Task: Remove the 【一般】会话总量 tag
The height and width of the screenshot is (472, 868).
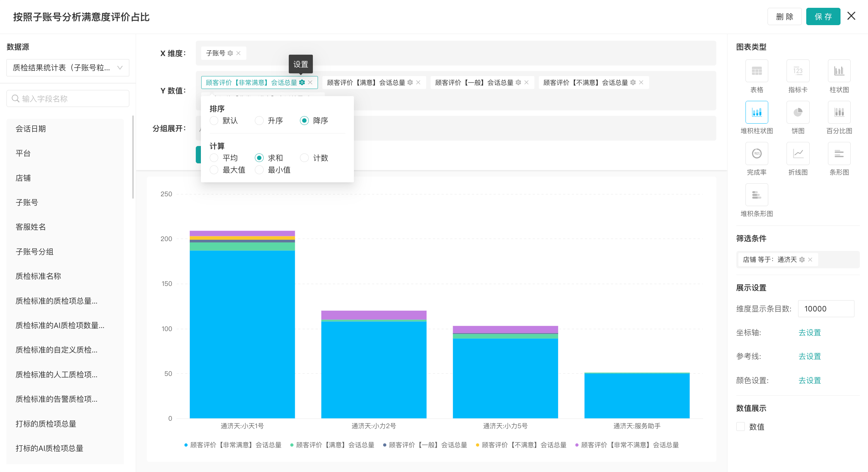Action: point(527,83)
